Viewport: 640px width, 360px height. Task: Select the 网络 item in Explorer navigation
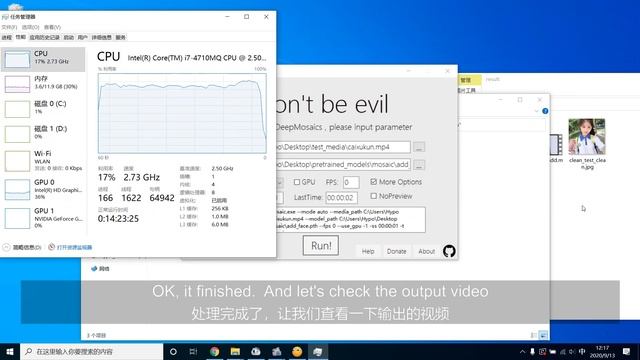click(x=100, y=269)
